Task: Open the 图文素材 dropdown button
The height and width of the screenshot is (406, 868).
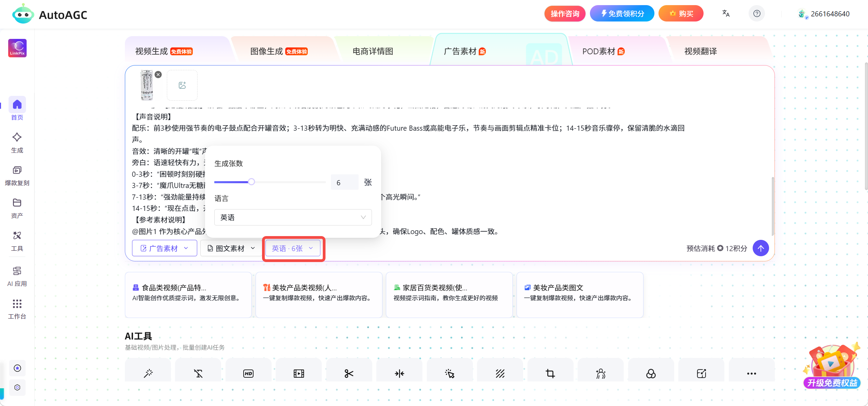Action: pyautogui.click(x=231, y=248)
